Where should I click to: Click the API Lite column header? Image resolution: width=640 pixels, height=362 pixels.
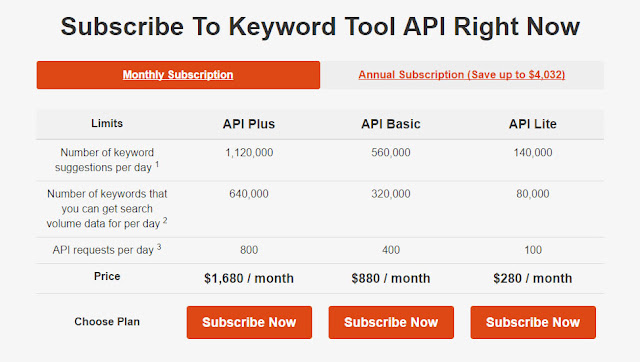click(x=533, y=124)
